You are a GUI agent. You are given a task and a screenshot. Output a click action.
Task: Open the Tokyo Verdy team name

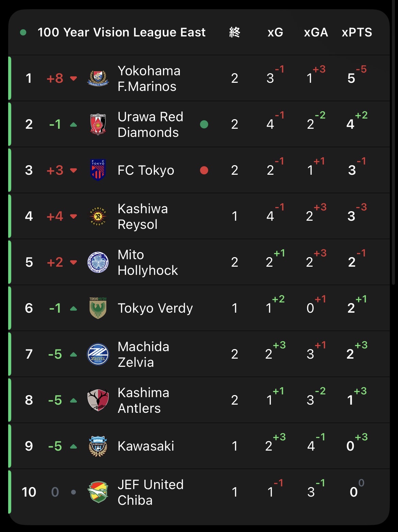(x=155, y=308)
